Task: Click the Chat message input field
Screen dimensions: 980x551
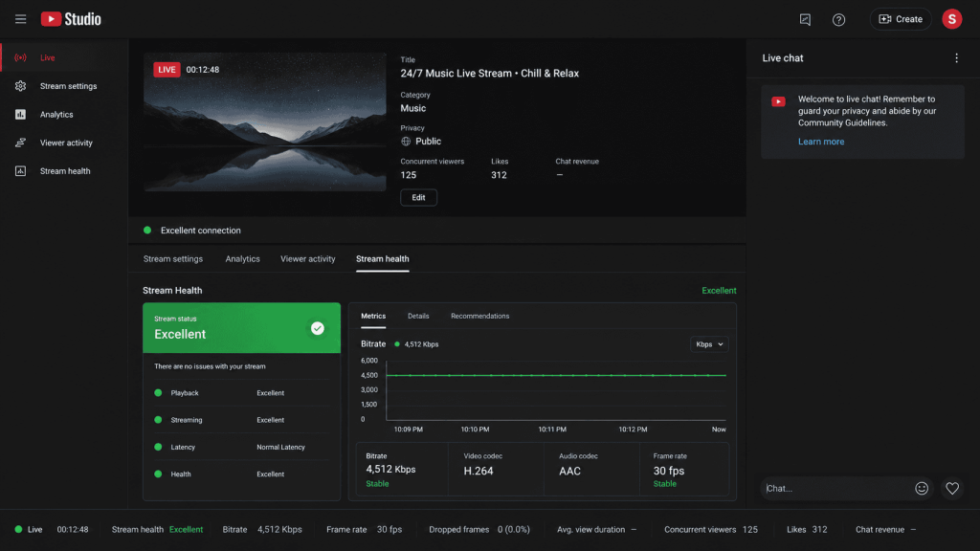Action: 836,489
